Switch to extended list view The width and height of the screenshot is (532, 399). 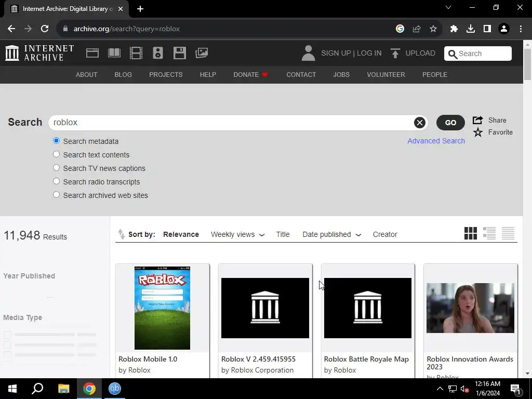[489, 233]
